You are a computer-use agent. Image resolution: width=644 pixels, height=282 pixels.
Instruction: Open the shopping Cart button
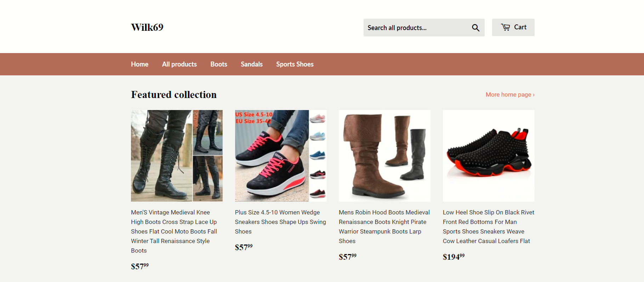pyautogui.click(x=513, y=27)
